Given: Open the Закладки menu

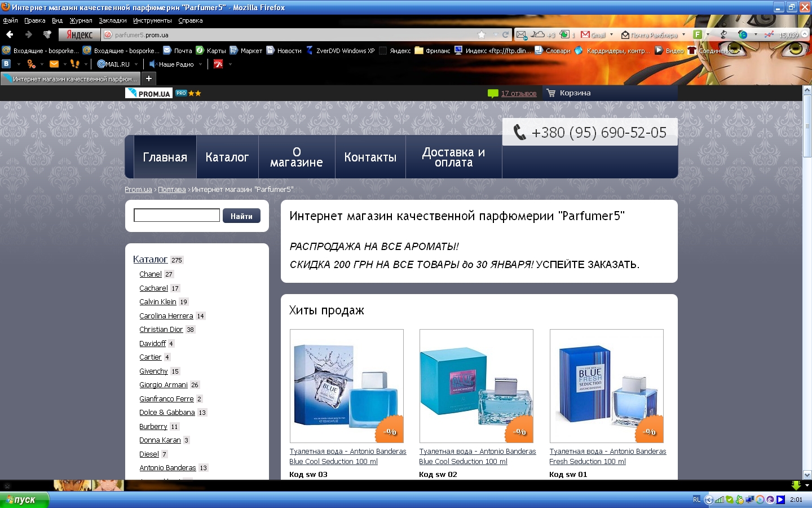Looking at the screenshot, I should point(112,20).
